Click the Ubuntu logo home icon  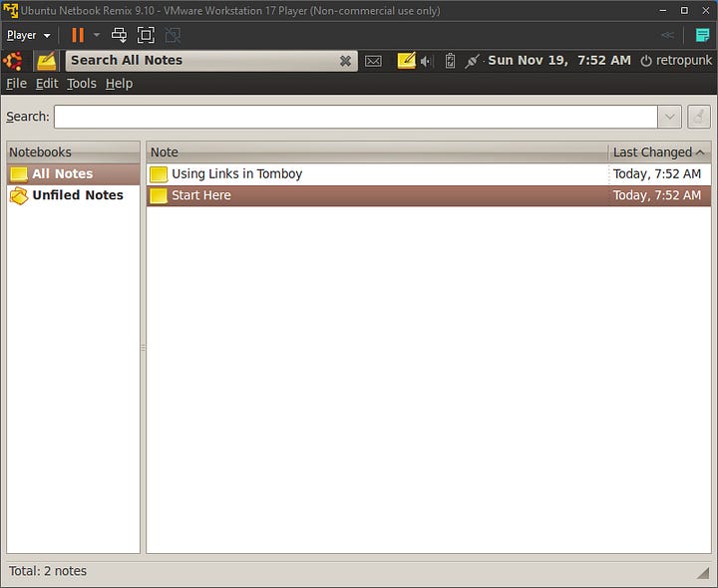[13, 61]
